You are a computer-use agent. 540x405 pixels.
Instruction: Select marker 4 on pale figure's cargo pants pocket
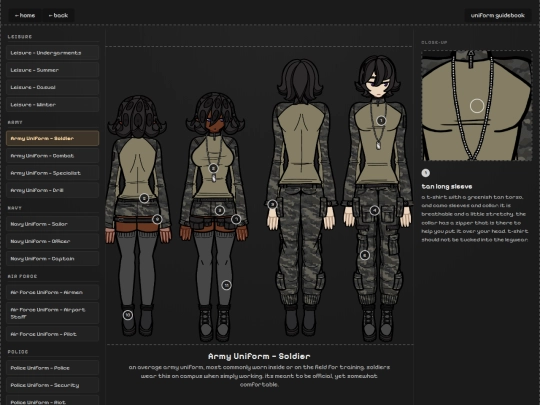(375, 210)
